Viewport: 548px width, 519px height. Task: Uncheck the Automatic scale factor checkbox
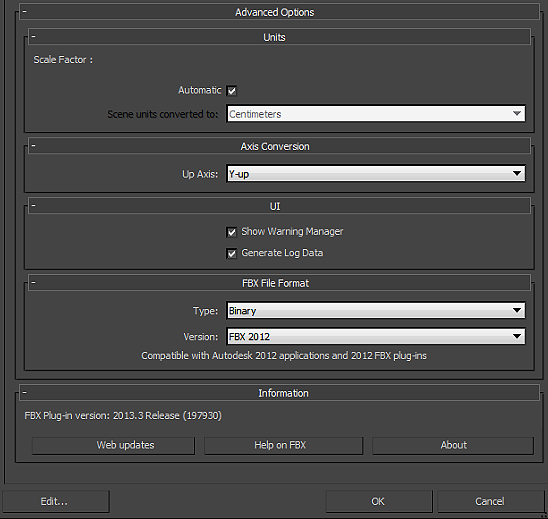click(x=232, y=91)
